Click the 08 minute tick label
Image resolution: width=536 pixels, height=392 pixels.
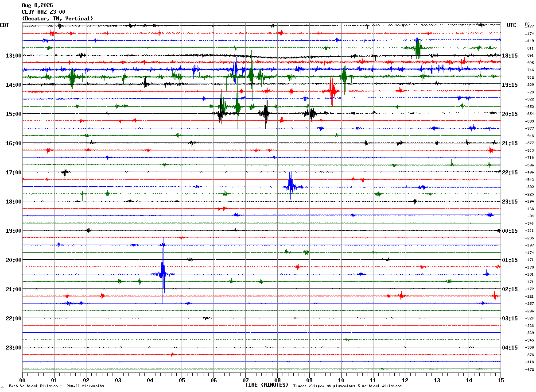click(277, 380)
